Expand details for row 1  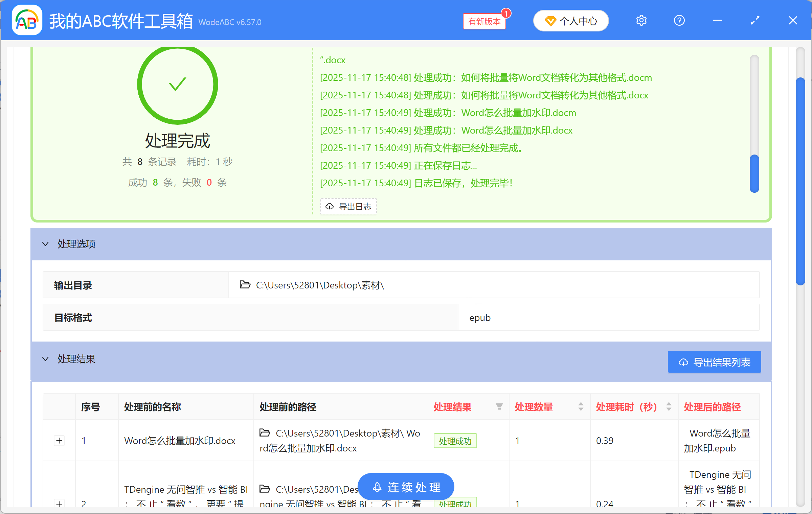tap(59, 441)
